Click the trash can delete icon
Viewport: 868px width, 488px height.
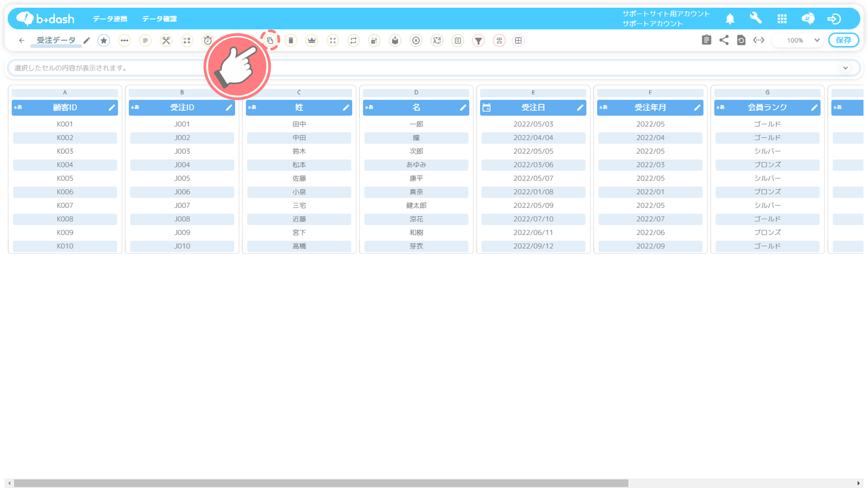pyautogui.click(x=291, y=40)
